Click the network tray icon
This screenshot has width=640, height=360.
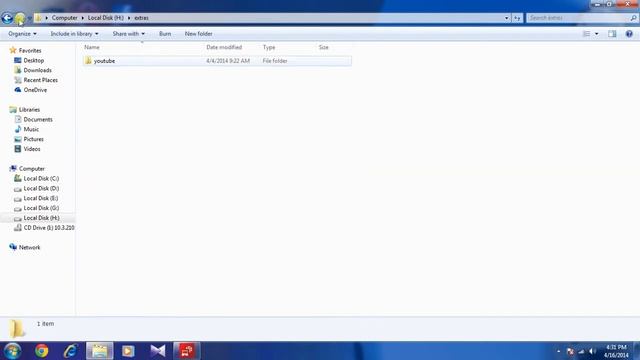pos(581,351)
